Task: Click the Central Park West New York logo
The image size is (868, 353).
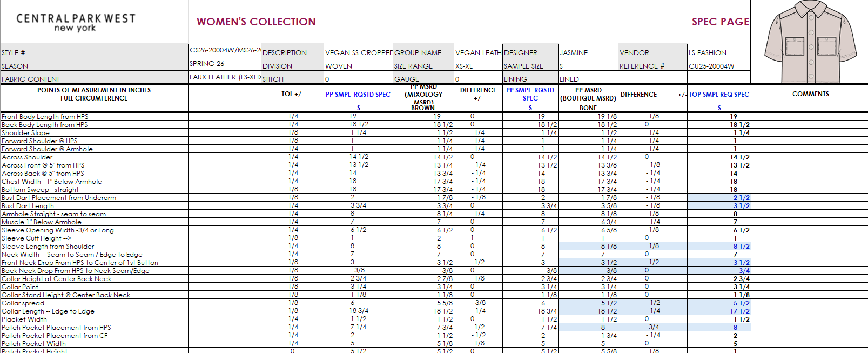Action: [76, 22]
